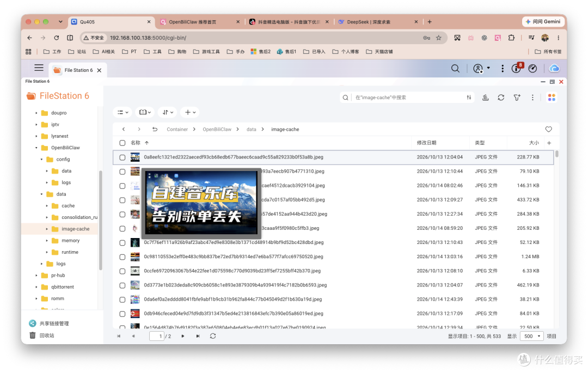This screenshot has height=372, width=588.
Task: Reload file list via pager refresh icon
Action: point(213,337)
